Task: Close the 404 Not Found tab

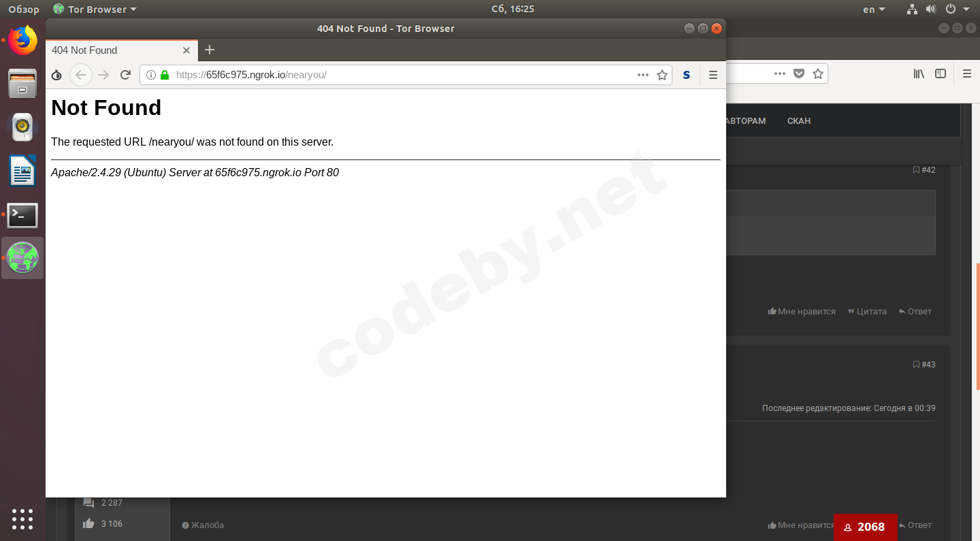Action: pos(186,50)
